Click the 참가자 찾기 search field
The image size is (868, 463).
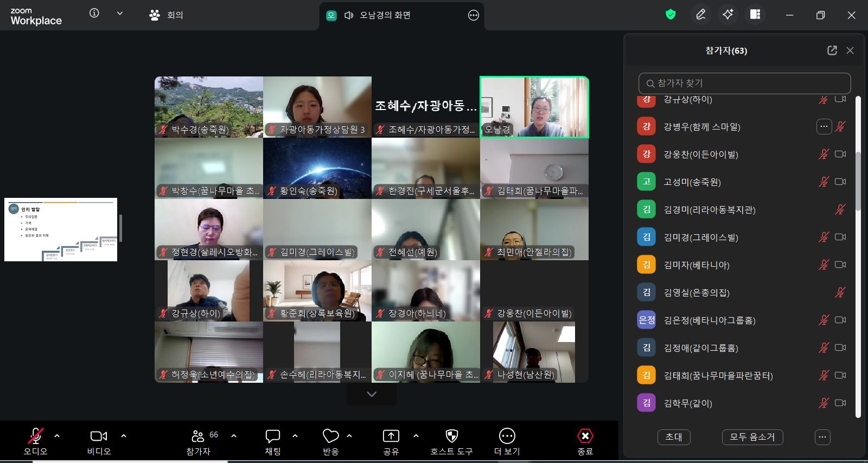(x=744, y=83)
